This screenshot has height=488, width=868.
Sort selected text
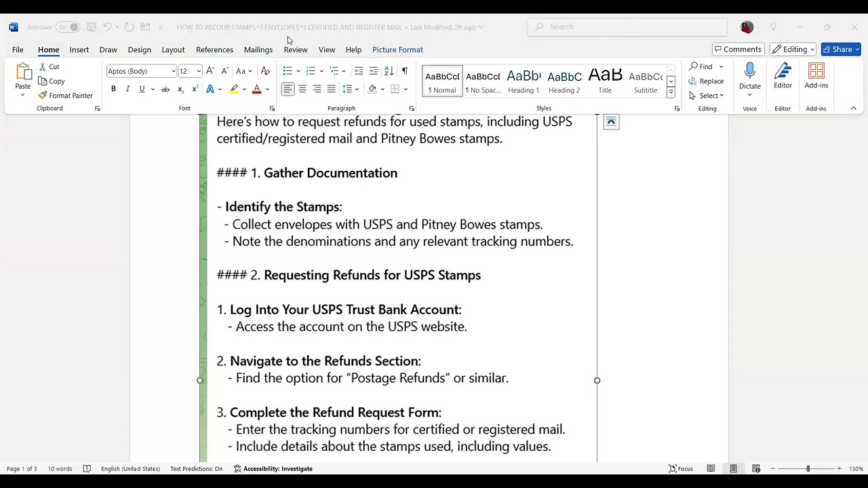coord(389,70)
